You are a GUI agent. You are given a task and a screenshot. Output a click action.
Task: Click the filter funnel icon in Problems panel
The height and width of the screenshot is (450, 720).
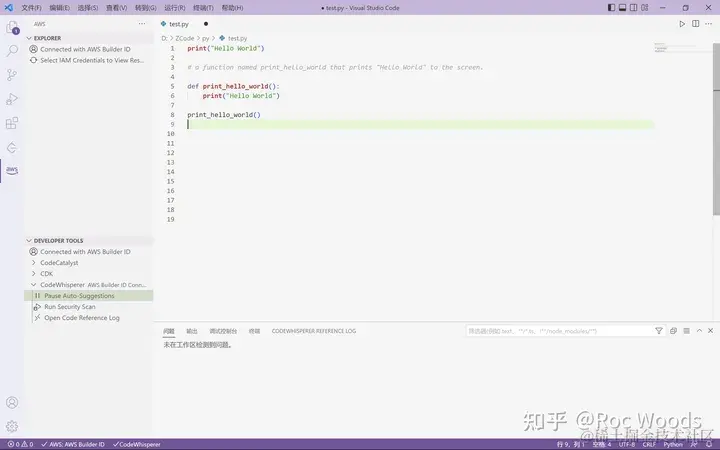(x=659, y=331)
